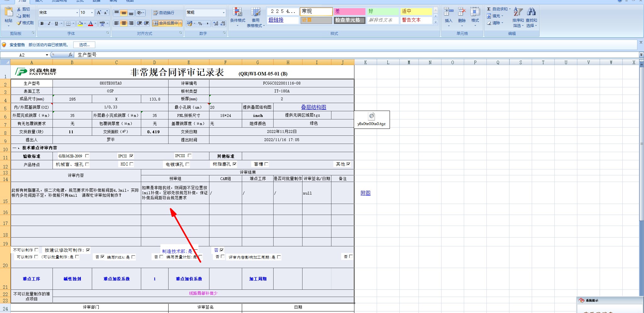Click the increase decimal places icon
This screenshot has width=644, height=313.
tap(215, 24)
